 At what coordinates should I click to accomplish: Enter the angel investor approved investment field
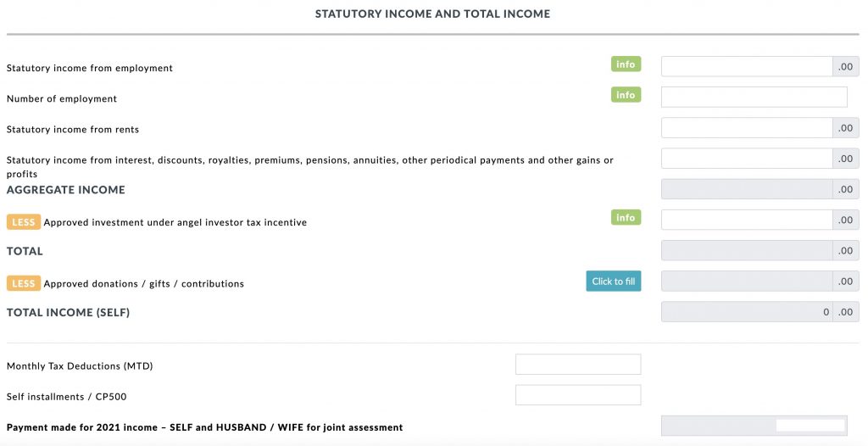point(746,220)
